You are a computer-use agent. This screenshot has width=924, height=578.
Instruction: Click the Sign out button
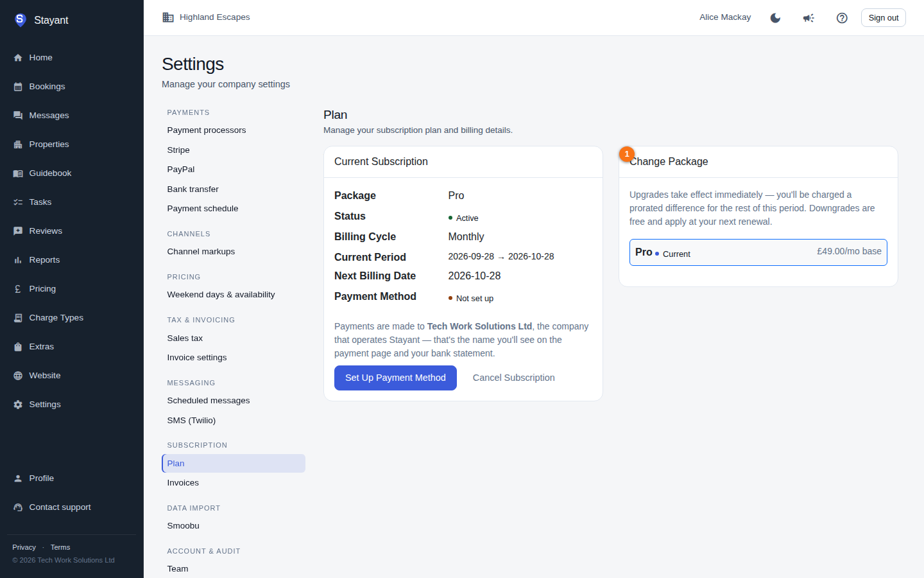pyautogui.click(x=883, y=18)
